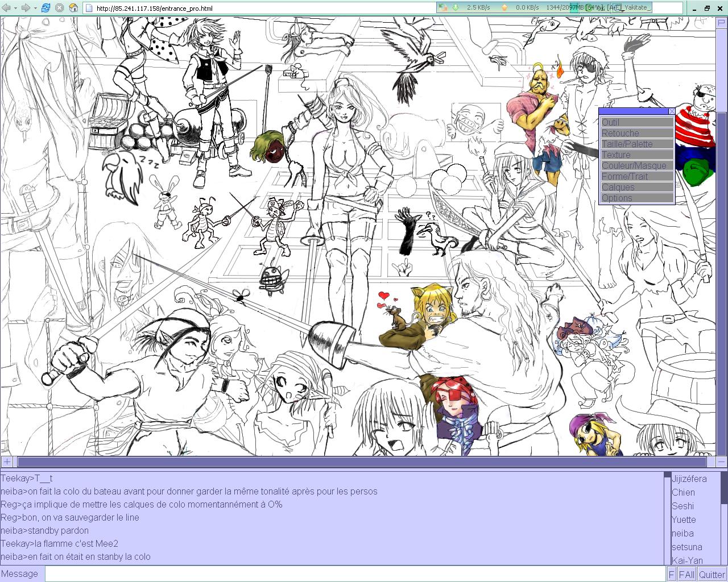Reload the page with the refresh icon

pyautogui.click(x=46, y=8)
